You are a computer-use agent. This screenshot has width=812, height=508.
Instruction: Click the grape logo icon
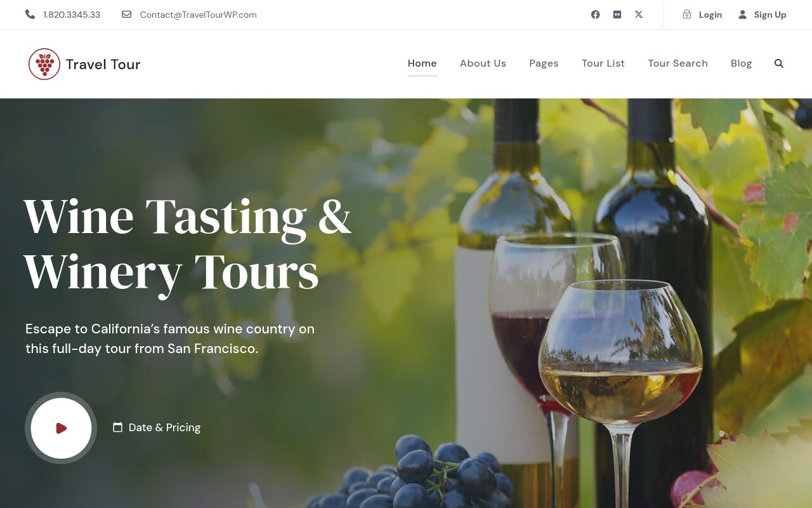[44, 64]
